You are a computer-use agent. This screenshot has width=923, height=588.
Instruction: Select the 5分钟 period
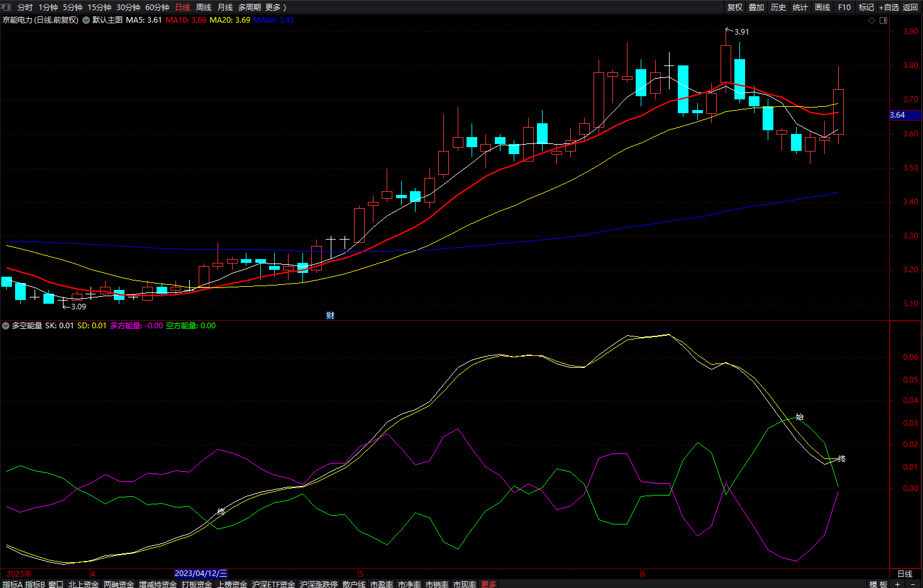(72, 8)
